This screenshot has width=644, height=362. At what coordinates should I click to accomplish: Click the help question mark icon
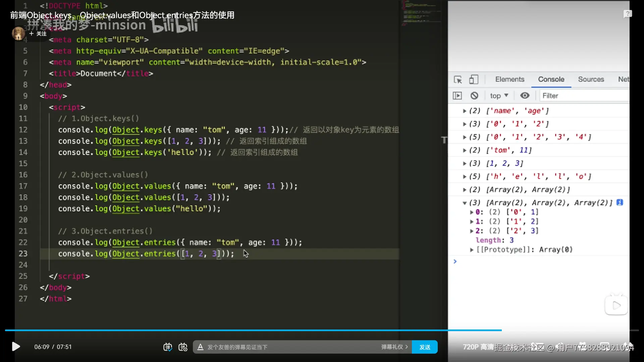coord(627,14)
